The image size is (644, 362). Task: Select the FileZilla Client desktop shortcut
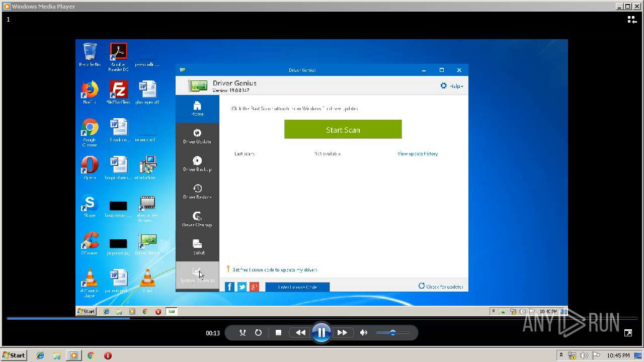[x=118, y=93]
